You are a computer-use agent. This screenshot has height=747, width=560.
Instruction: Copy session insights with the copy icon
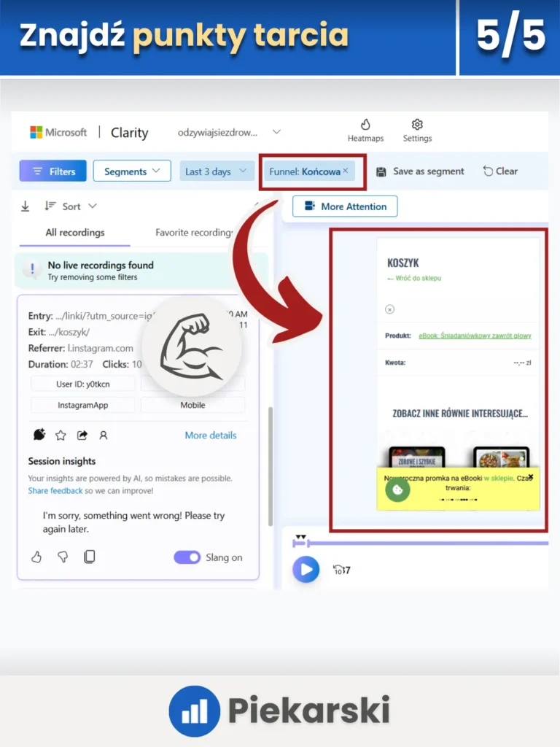pyautogui.click(x=90, y=557)
